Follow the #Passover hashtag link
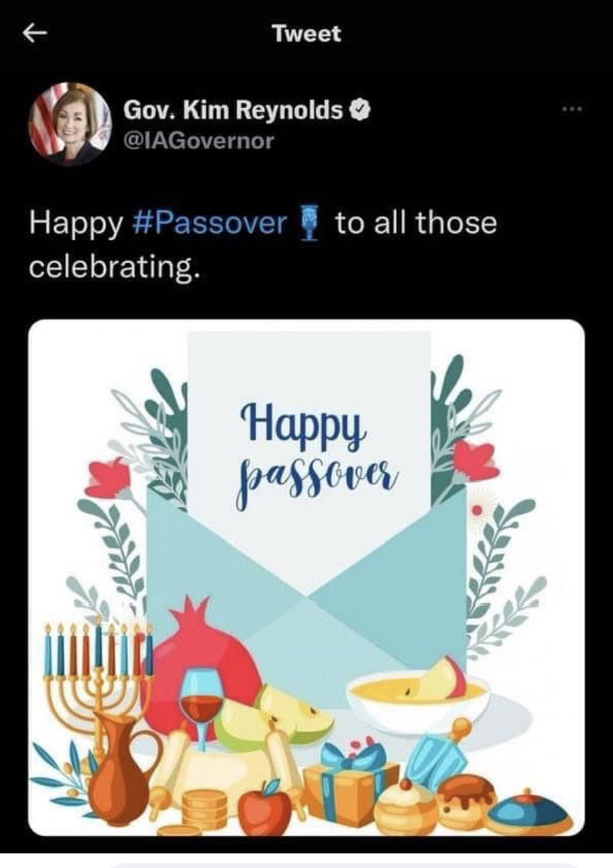This screenshot has width=613, height=868. click(x=211, y=224)
